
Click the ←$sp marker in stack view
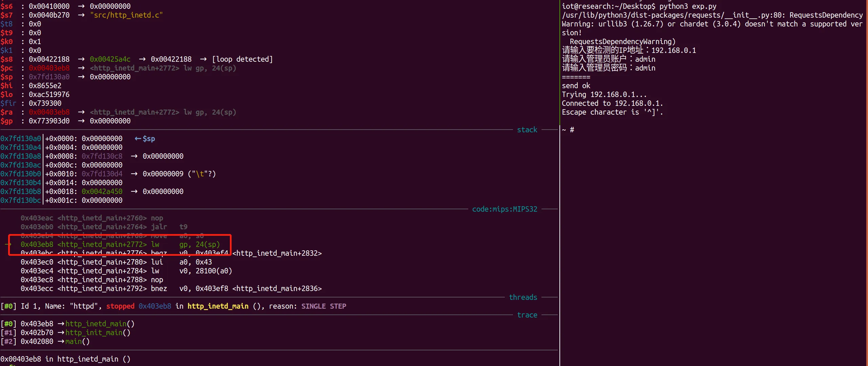click(145, 139)
